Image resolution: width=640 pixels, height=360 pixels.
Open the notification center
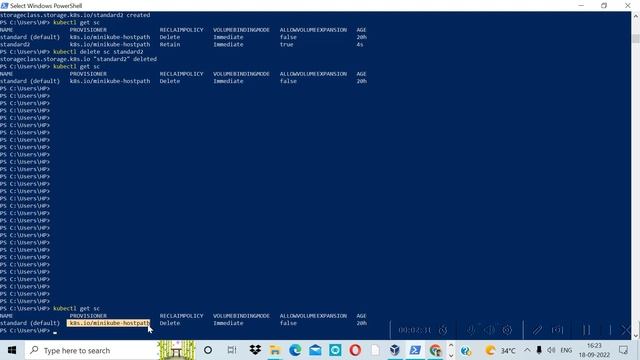623,350
